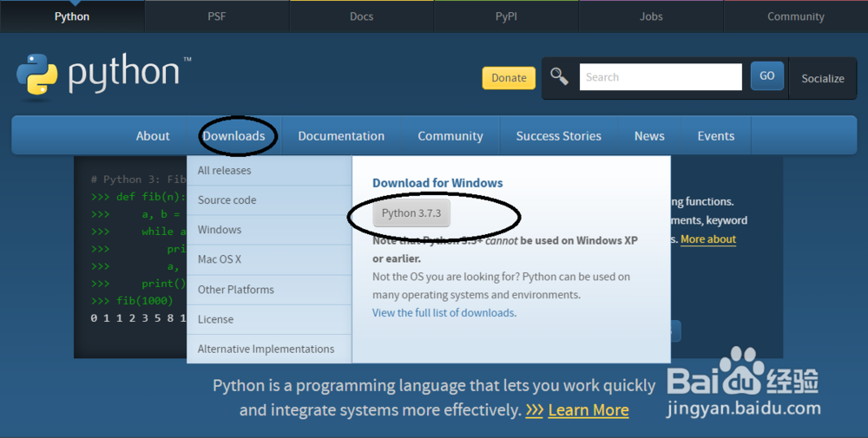Open View the full list of downloads
This screenshot has height=438, width=868.
coord(443,312)
